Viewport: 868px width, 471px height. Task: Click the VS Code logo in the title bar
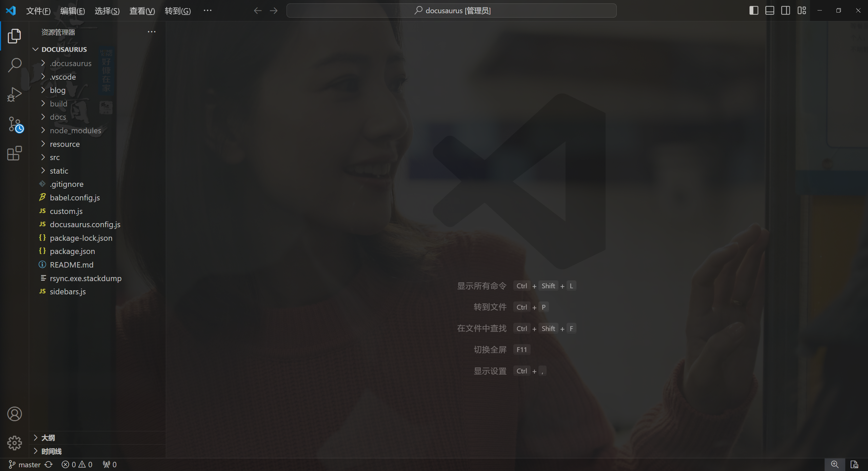click(11, 11)
